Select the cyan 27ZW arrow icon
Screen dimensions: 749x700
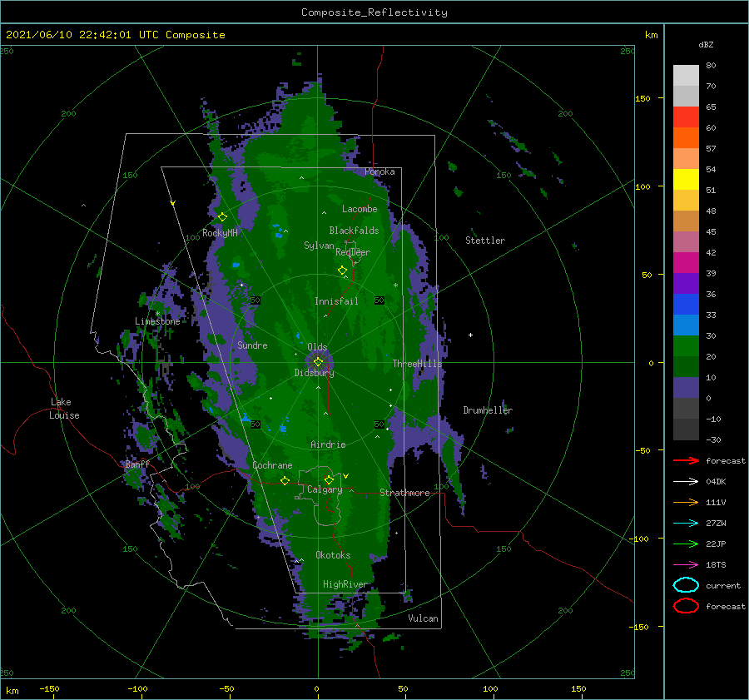coord(686,523)
